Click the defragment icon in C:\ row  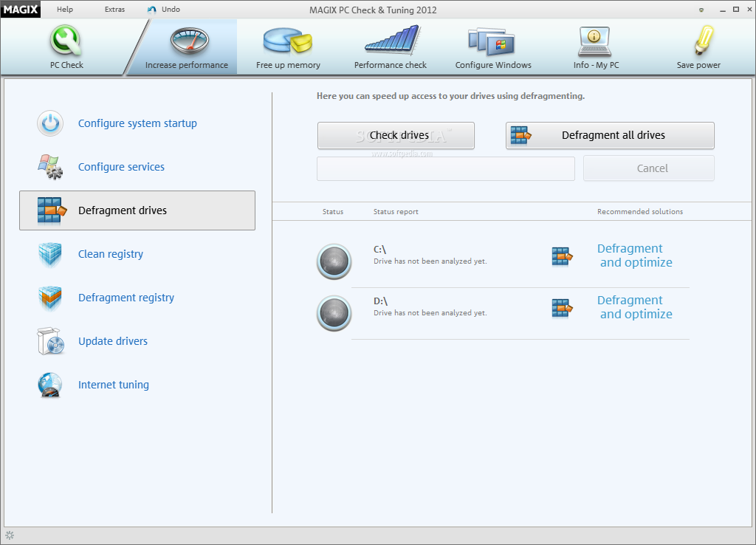click(x=562, y=256)
